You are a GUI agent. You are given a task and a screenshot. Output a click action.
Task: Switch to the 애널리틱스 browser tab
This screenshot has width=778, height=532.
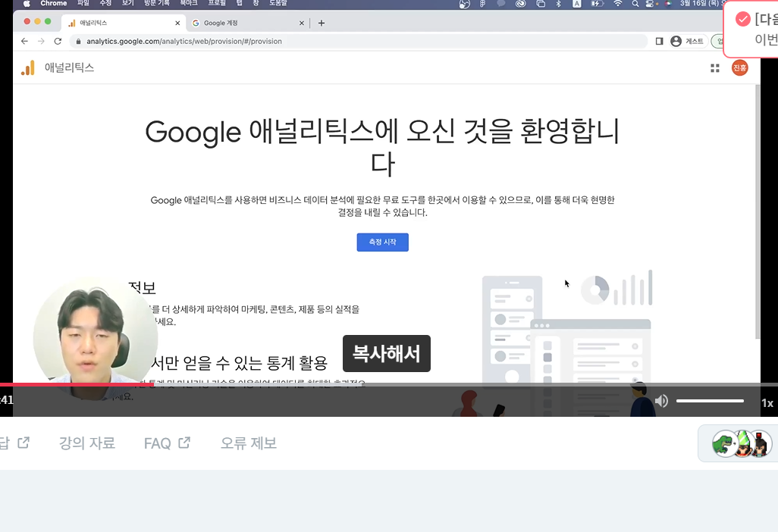coord(123,23)
